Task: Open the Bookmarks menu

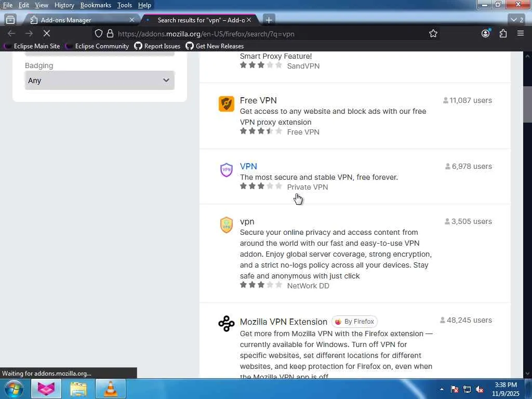Action: 96,5
